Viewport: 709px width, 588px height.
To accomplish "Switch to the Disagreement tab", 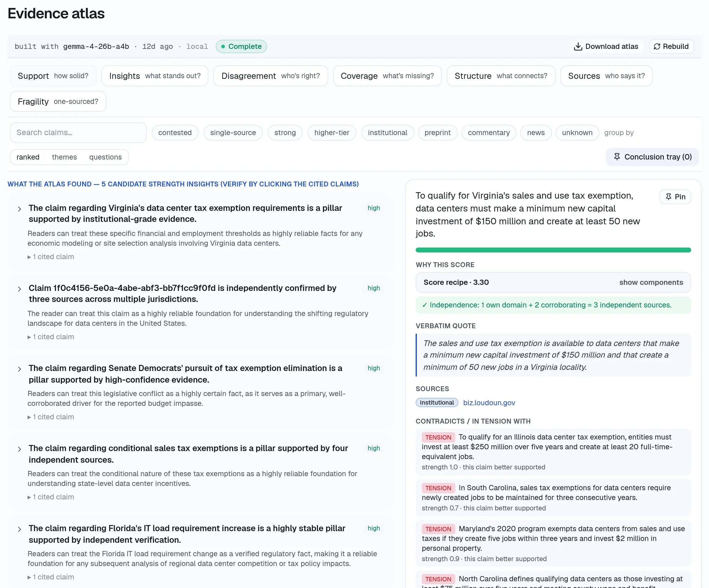I will tap(271, 76).
